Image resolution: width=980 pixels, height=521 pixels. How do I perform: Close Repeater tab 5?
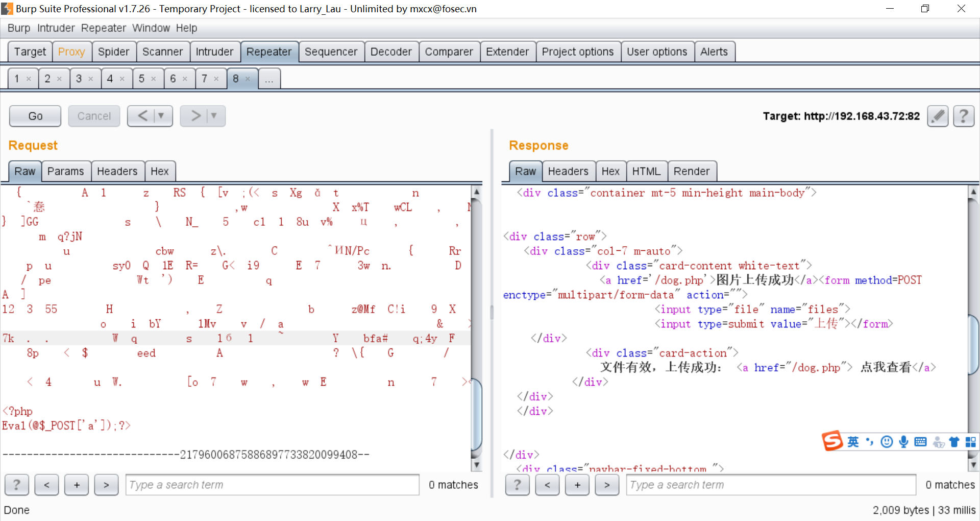tap(154, 79)
